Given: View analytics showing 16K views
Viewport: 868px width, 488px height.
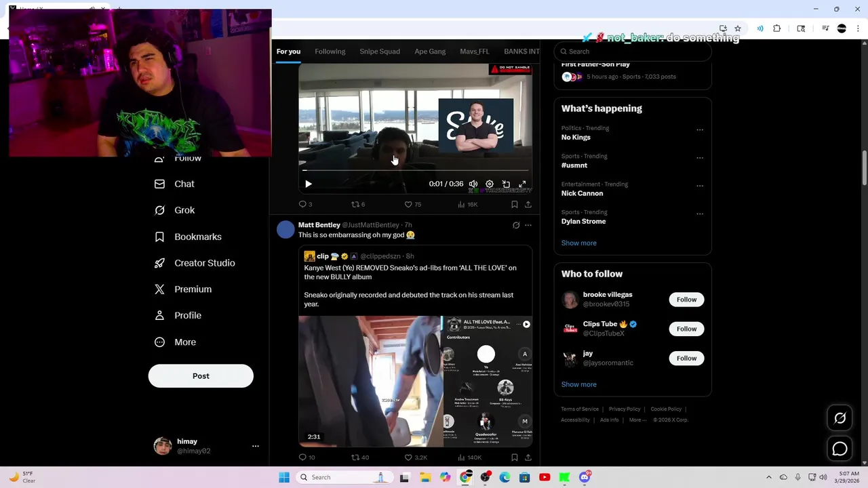Looking at the screenshot, I should [x=467, y=204].
